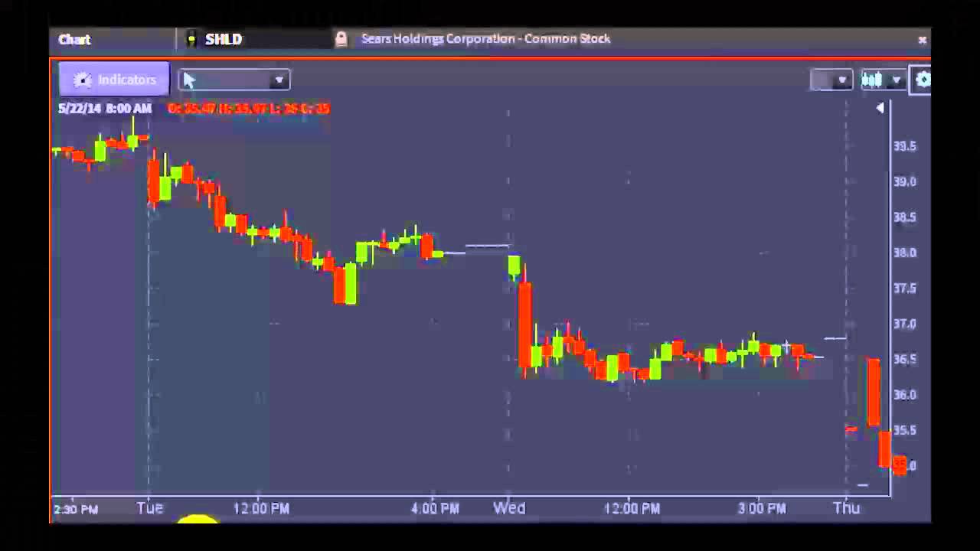
Task: Click the '5/22/14 8:00 AM' timestamp readout
Action: click(x=105, y=109)
